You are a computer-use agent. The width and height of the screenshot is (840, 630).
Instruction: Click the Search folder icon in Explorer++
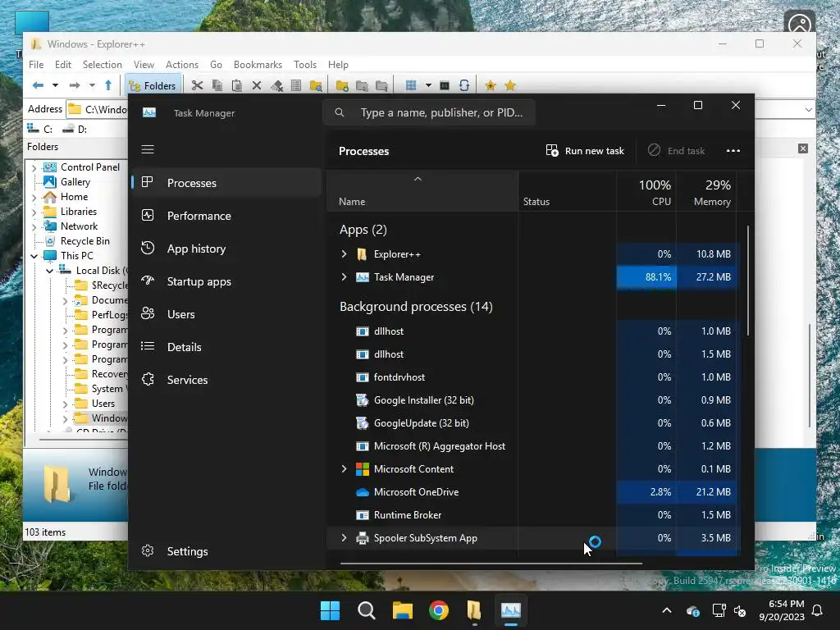tap(316, 85)
